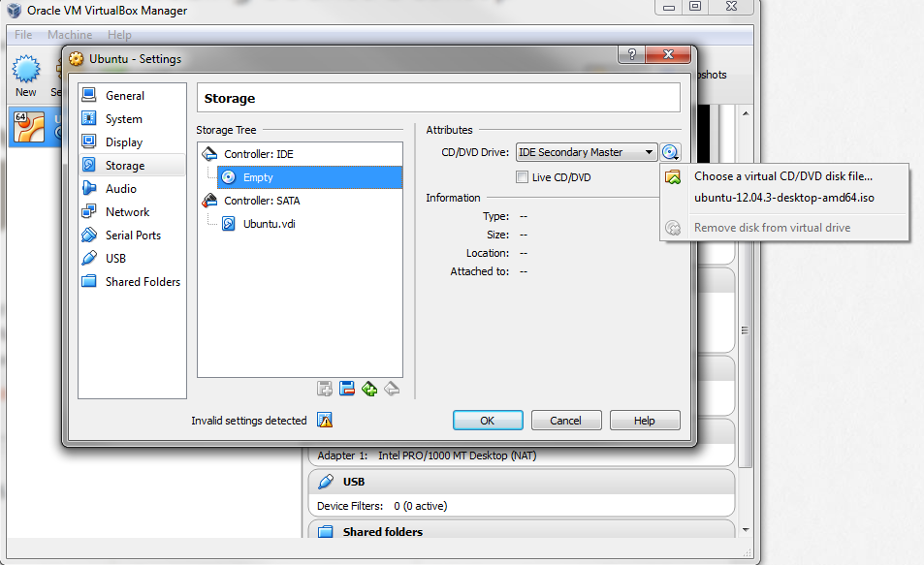Open the Shared Folders settings category
Viewport: 924px width, 565px height.
[x=132, y=282]
